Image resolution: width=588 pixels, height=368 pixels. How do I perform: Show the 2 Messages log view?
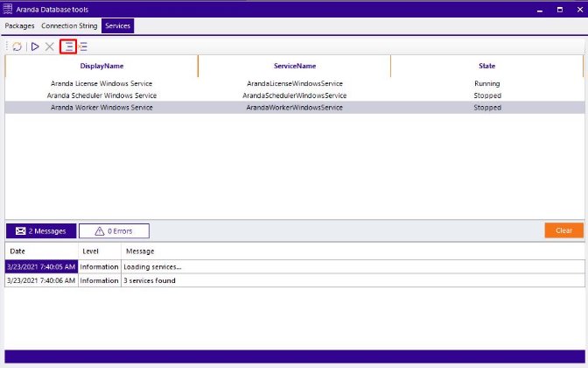[x=41, y=231]
